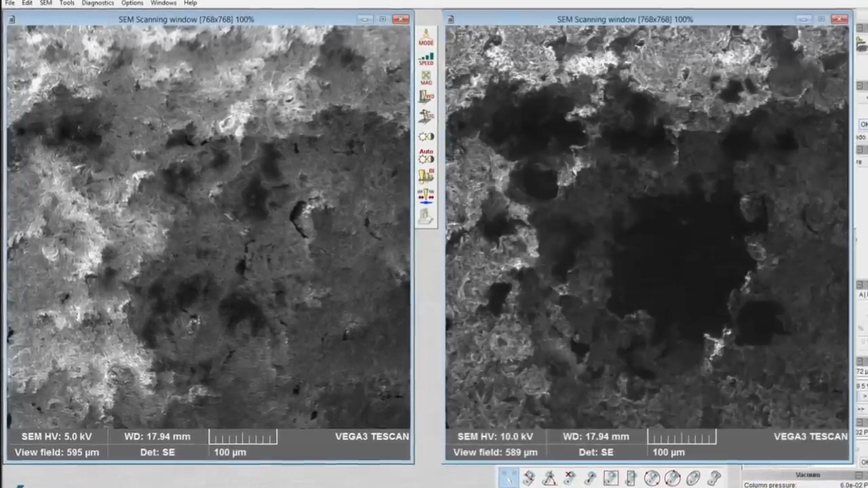Open the SEM menu
868x488 pixels.
45,3
